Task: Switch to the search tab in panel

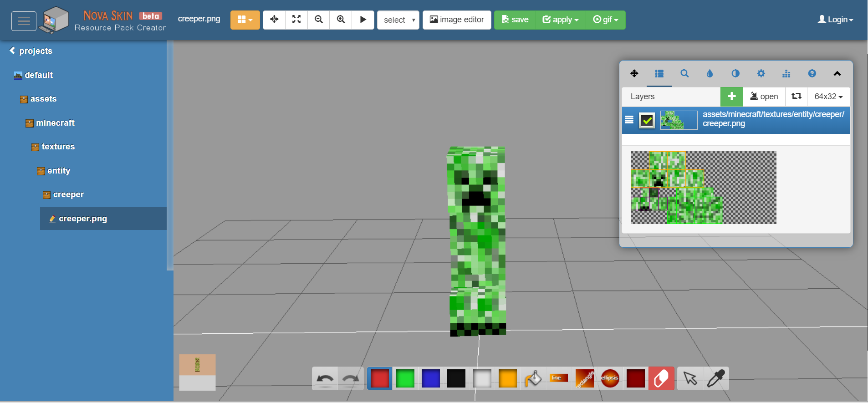Action: pyautogui.click(x=684, y=73)
